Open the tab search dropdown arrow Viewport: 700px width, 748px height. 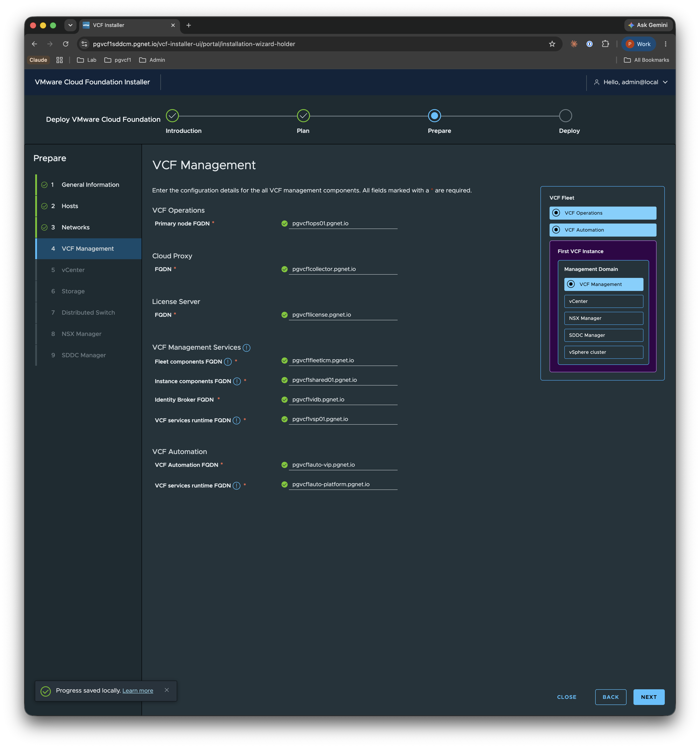tap(70, 25)
